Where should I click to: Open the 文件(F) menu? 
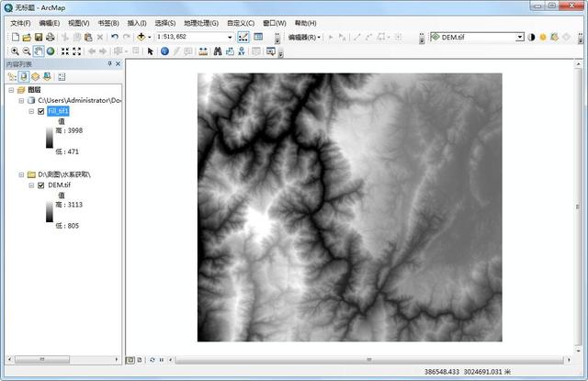(x=20, y=22)
